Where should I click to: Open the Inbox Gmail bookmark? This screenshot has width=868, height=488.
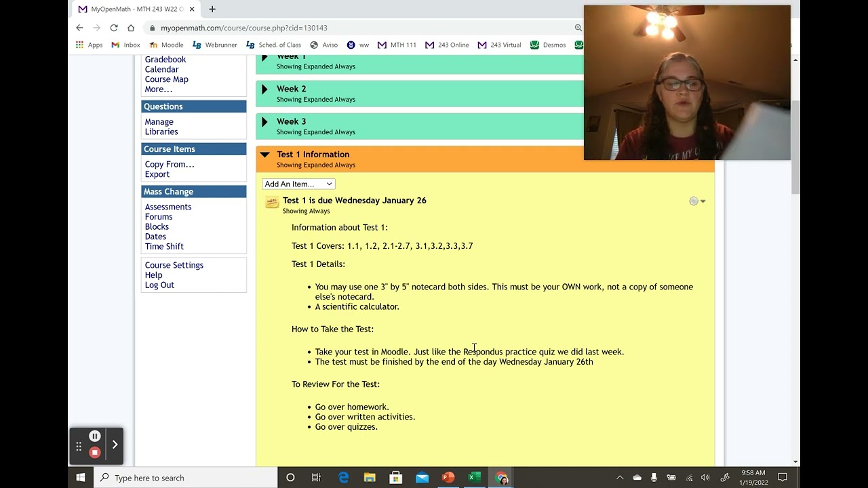point(125,45)
